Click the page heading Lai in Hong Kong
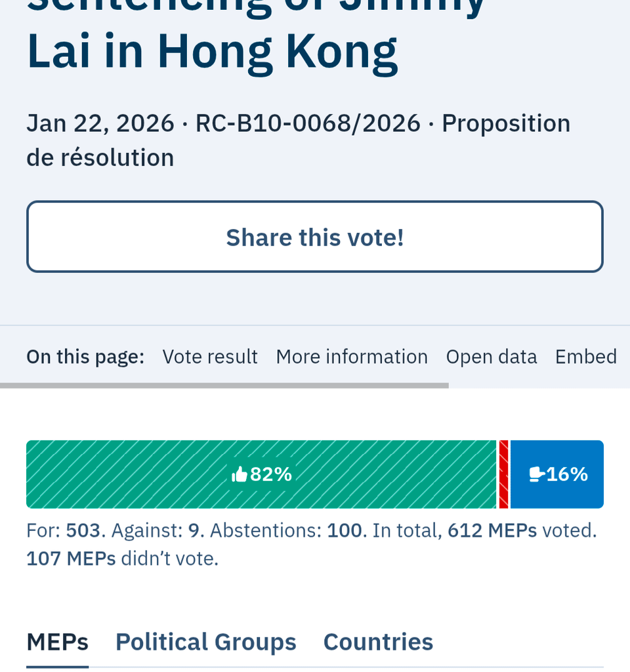This screenshot has height=672, width=630. pos(211,50)
